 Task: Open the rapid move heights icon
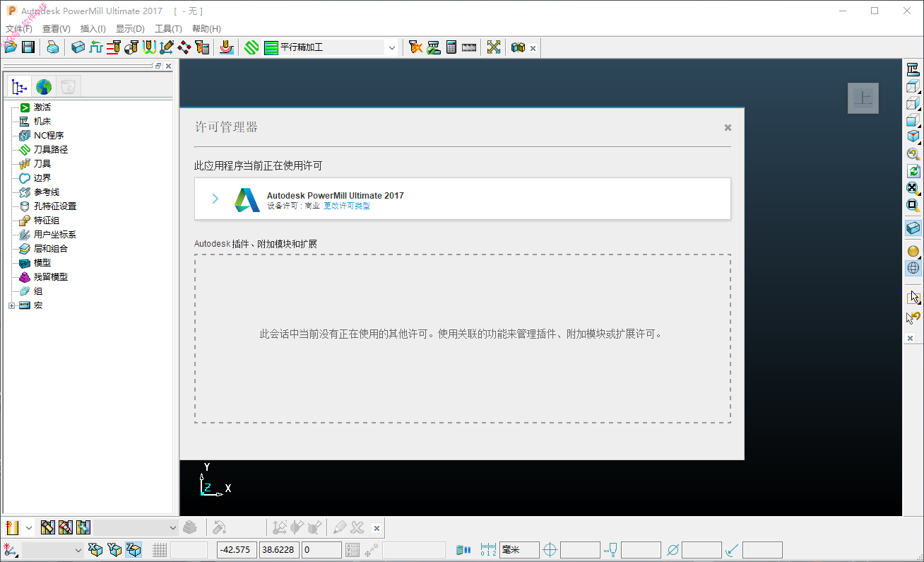(96, 47)
